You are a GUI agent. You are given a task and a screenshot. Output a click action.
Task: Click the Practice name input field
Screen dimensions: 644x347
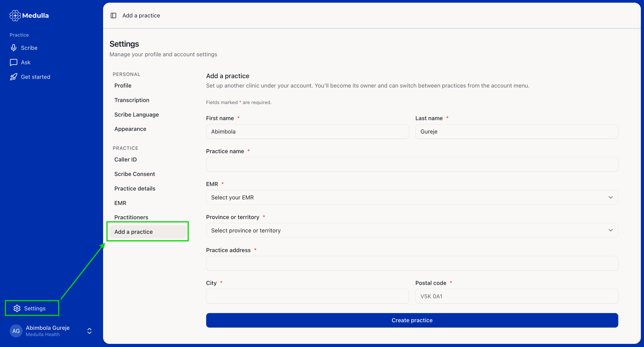pyautogui.click(x=412, y=164)
